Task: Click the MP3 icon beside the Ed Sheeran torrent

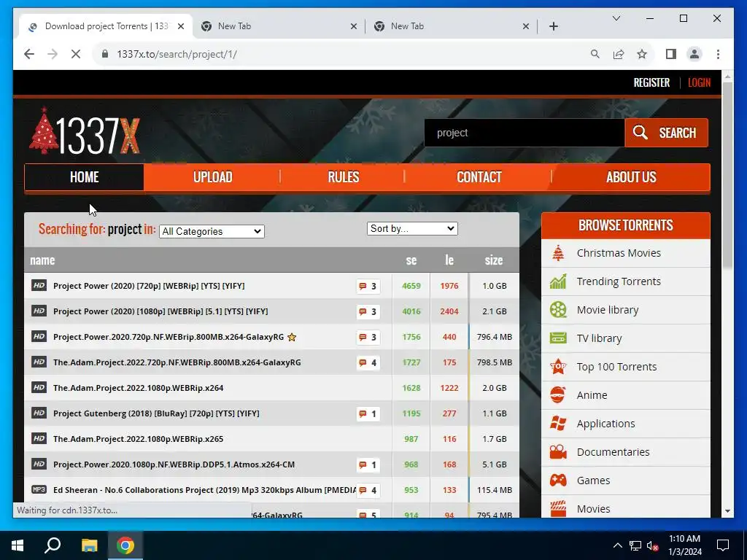Action: [39, 489]
